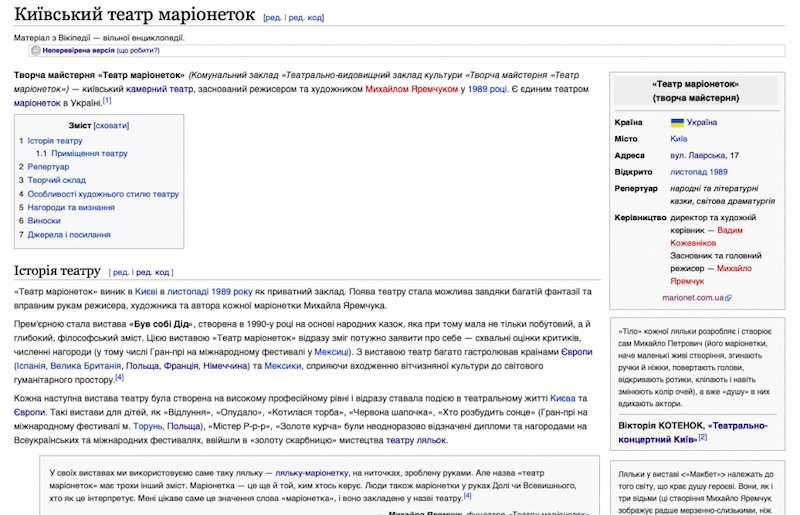
Task: Open «Київ» link in infobox Місто row
Action: 679,139
